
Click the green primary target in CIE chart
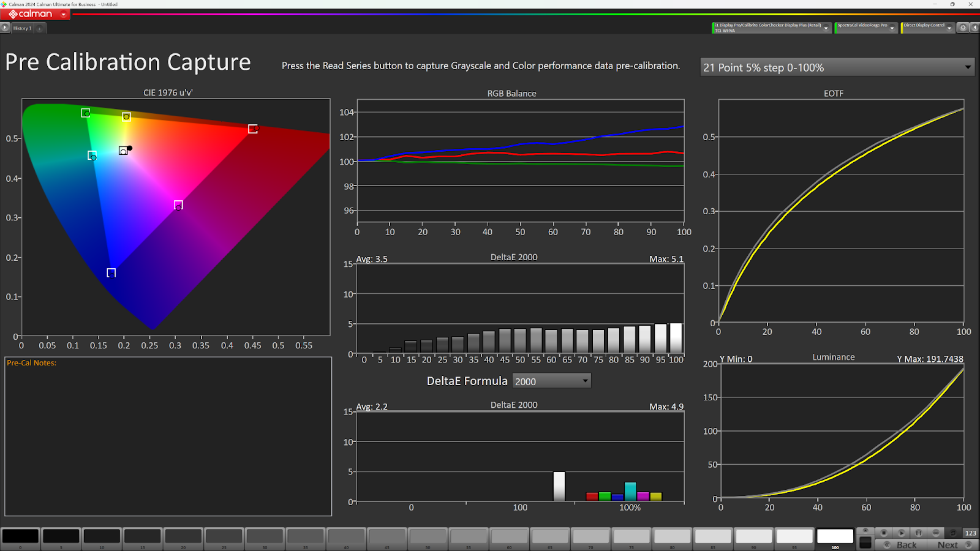point(86,113)
